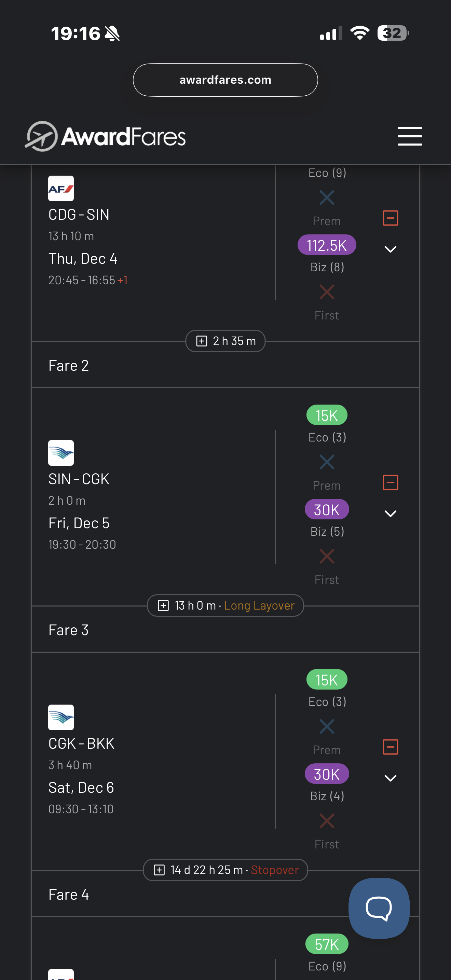Open the hamburger navigation menu
Viewport: 451px width, 980px height.
click(410, 136)
